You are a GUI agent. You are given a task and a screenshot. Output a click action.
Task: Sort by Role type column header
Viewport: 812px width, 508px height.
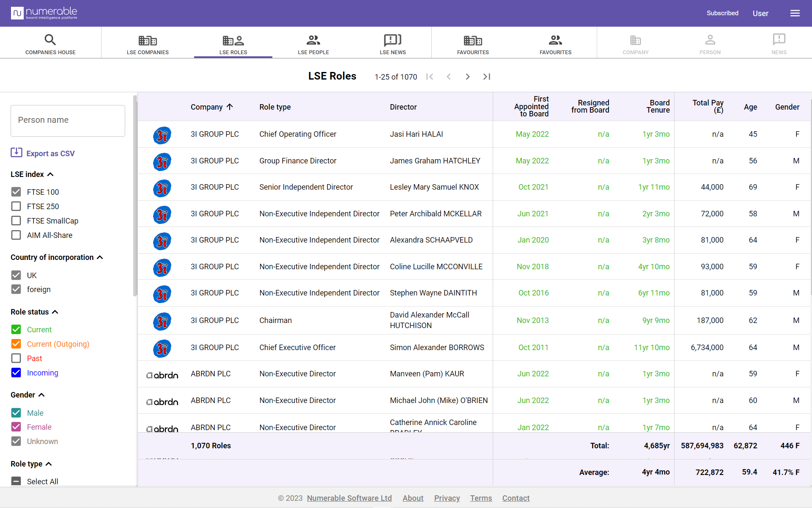(x=275, y=107)
